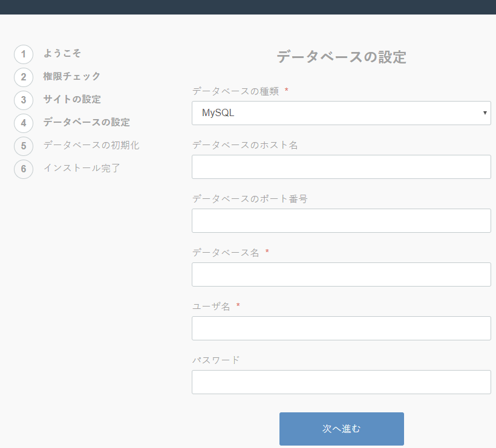Click the step 5 circle icon
Viewport: 496px width, 448px height.
tap(24, 146)
